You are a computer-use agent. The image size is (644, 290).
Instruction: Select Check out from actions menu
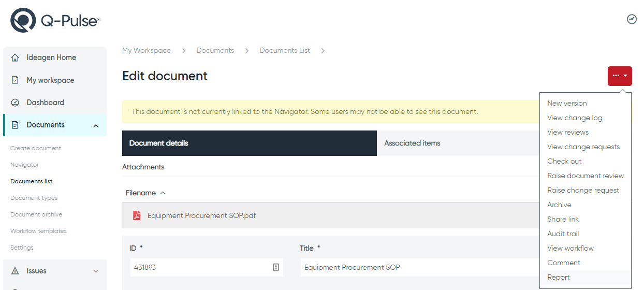tap(564, 161)
